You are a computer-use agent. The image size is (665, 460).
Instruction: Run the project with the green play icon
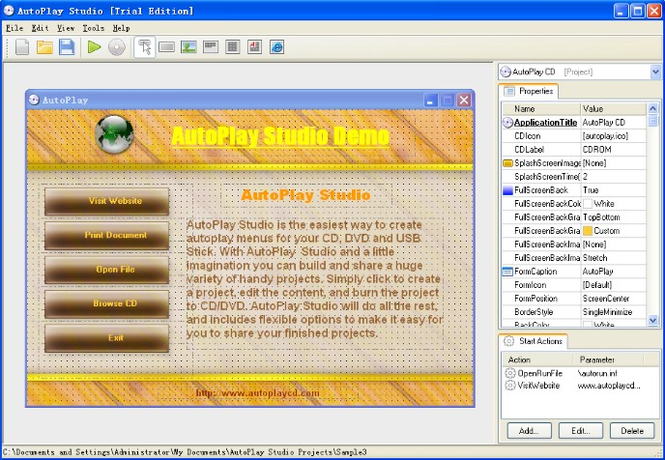tap(94, 47)
